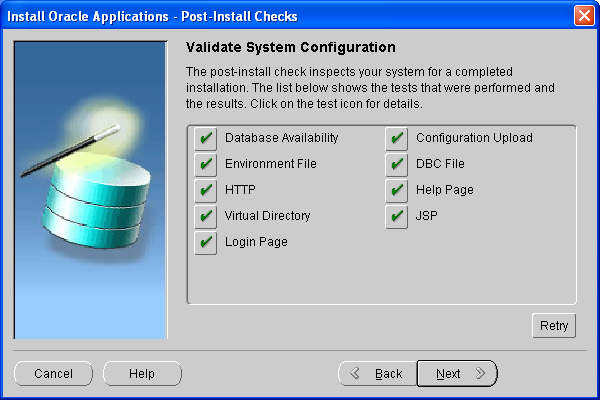
Task: Select the Virtual Directory label
Action: click(x=267, y=216)
